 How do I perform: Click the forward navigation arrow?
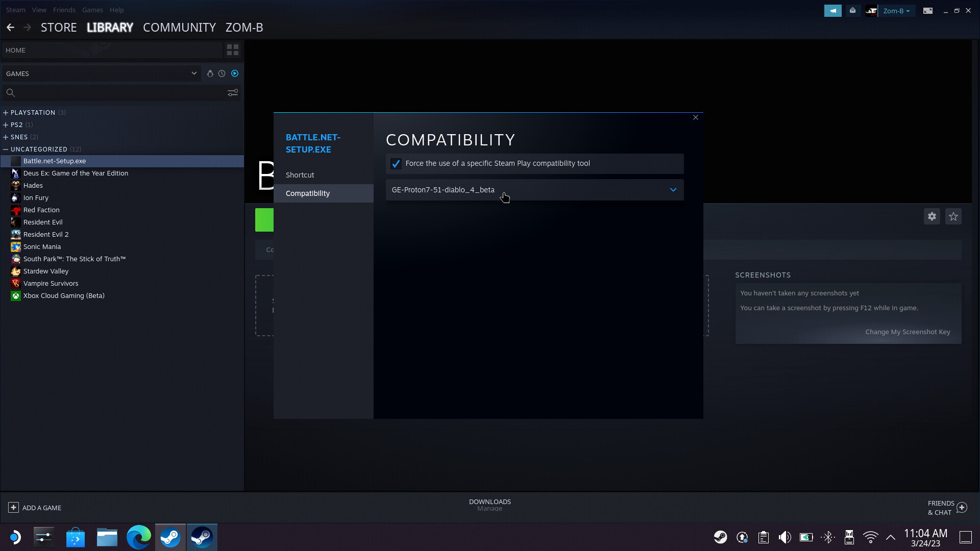pyautogui.click(x=28, y=28)
